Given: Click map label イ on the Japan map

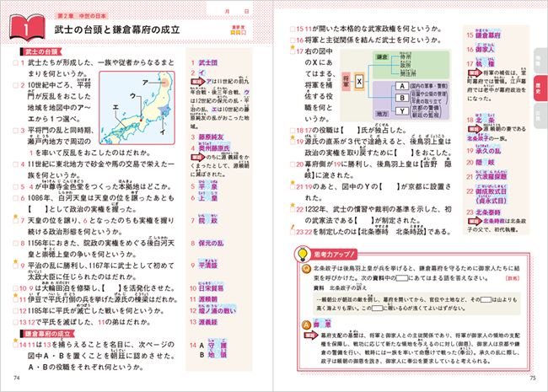Looking at the screenshot, I should click(163, 132).
